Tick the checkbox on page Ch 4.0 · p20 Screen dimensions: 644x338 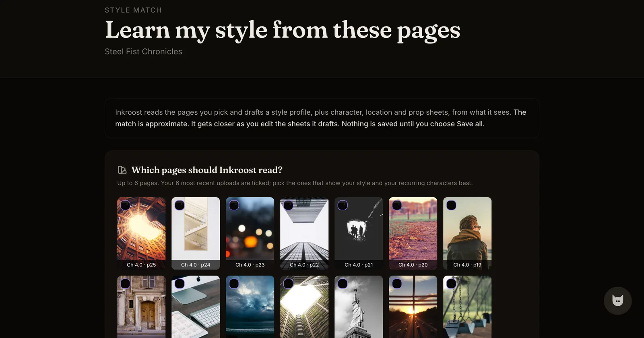pyautogui.click(x=397, y=205)
